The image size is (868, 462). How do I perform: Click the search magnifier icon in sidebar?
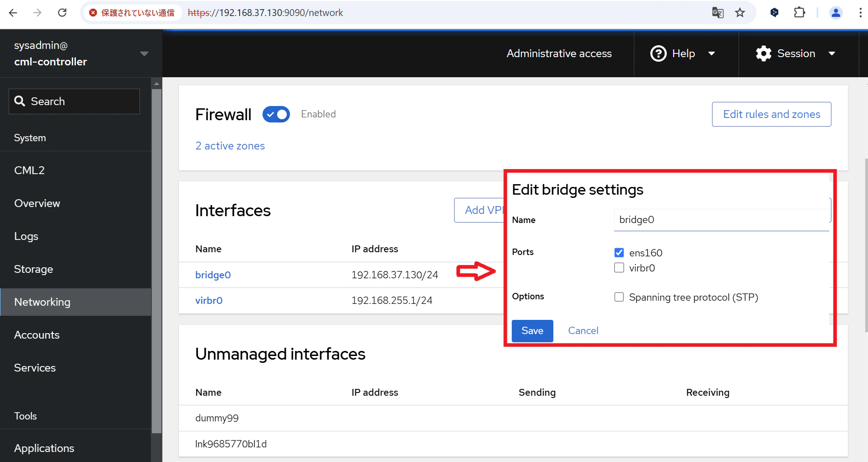(20, 101)
